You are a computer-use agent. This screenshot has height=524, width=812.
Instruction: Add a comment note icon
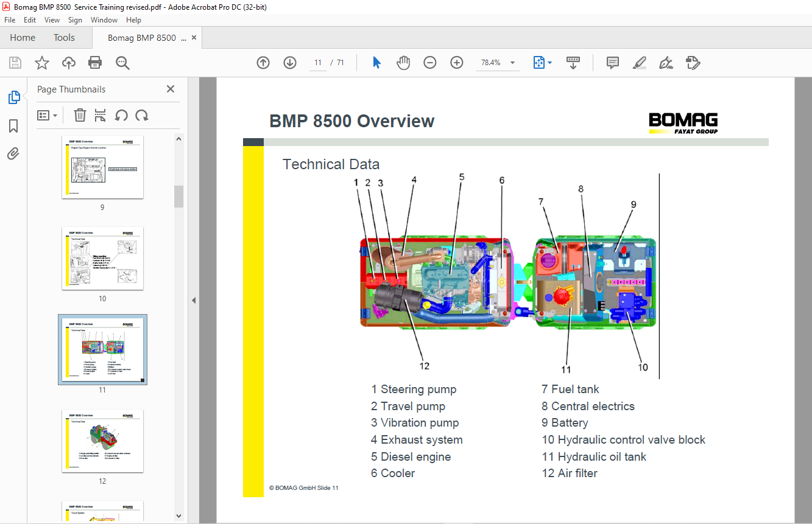point(613,63)
